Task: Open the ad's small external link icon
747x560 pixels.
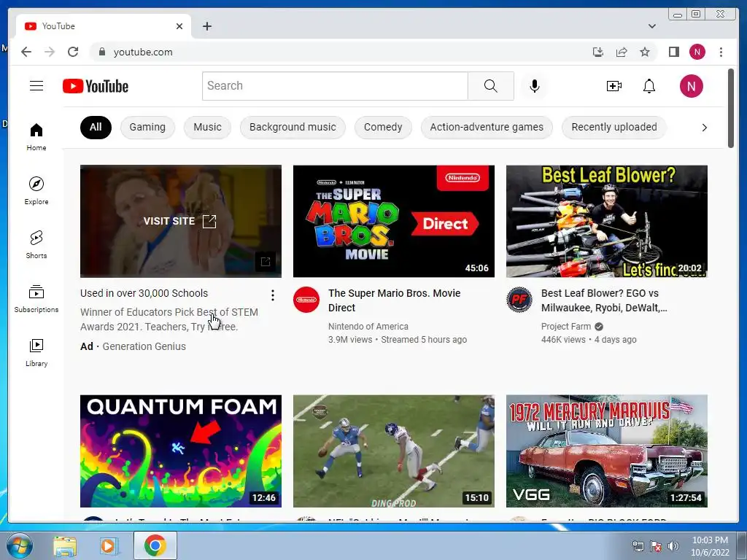Action: (x=266, y=262)
